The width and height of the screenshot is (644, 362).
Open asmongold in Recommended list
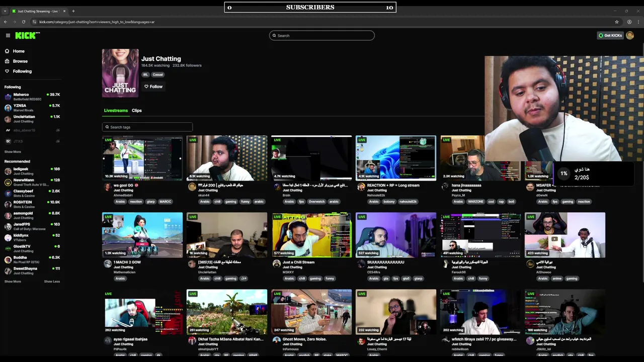(x=32, y=215)
